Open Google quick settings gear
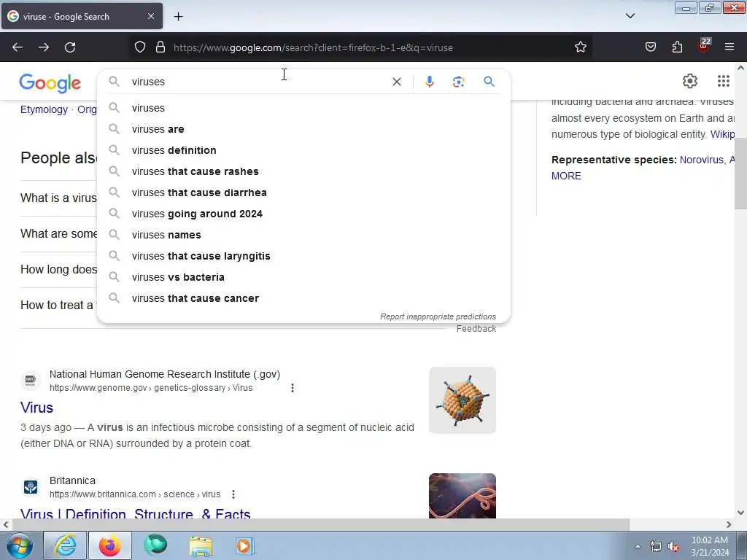 click(x=690, y=82)
